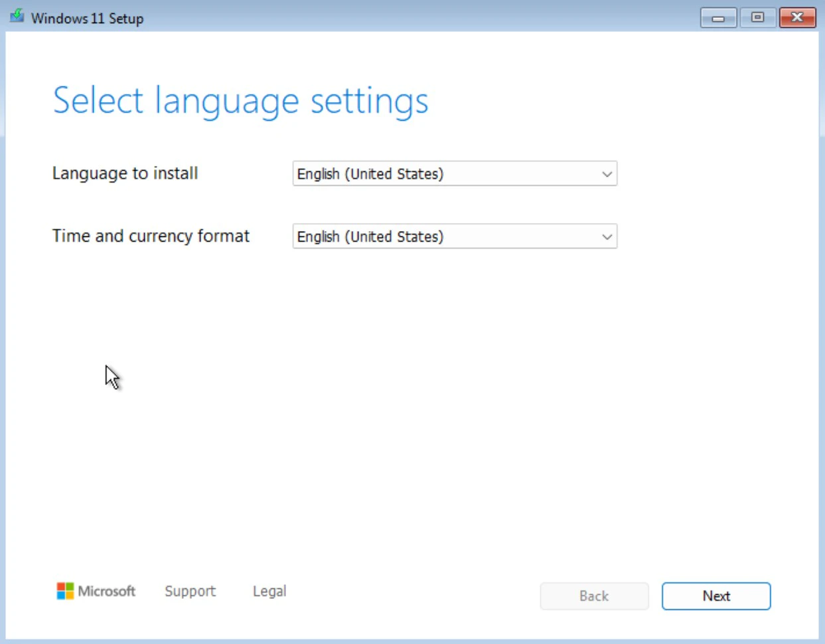The height and width of the screenshot is (644, 825).
Task: Click the Microsoft wordmark text
Action: 106,591
